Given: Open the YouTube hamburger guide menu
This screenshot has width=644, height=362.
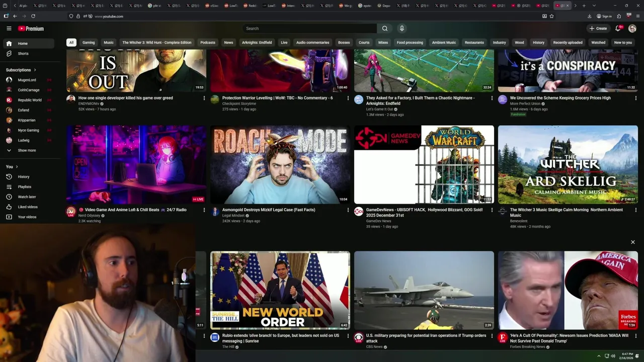Looking at the screenshot, I should point(9,29).
